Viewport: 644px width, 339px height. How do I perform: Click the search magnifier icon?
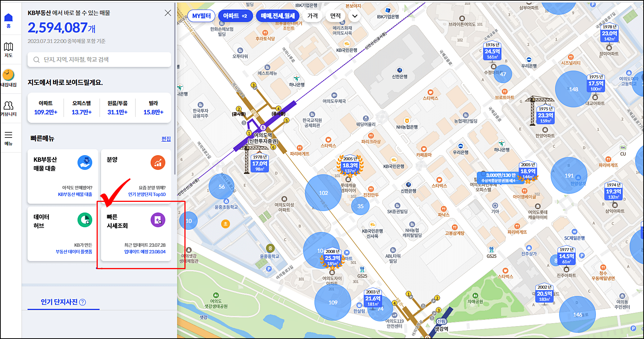click(x=36, y=60)
